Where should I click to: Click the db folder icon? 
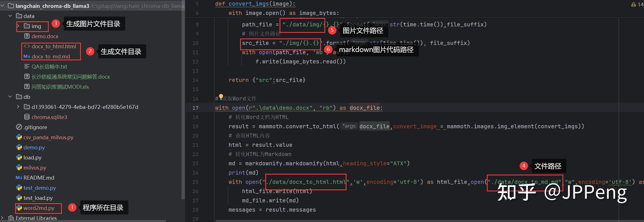pyautogui.click(x=19, y=97)
